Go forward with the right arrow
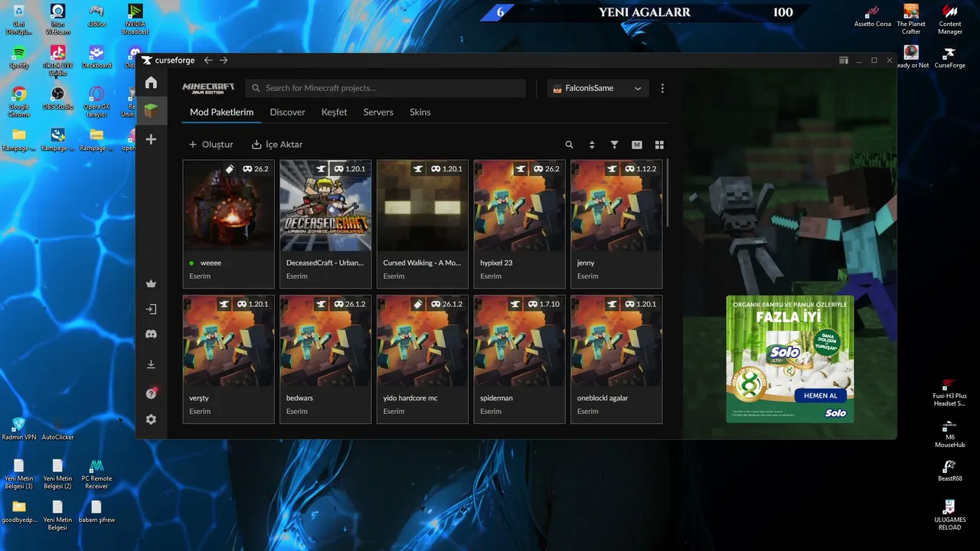 (x=224, y=60)
